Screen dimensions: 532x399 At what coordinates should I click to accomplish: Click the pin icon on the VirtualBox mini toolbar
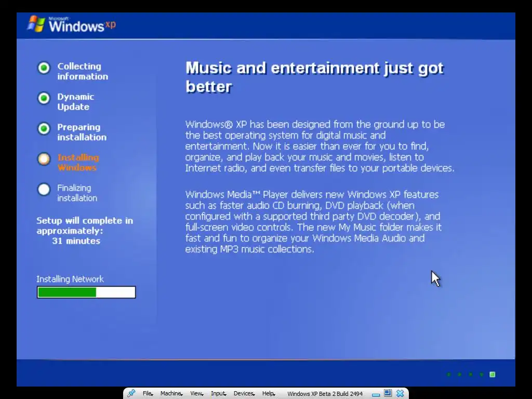(x=131, y=393)
